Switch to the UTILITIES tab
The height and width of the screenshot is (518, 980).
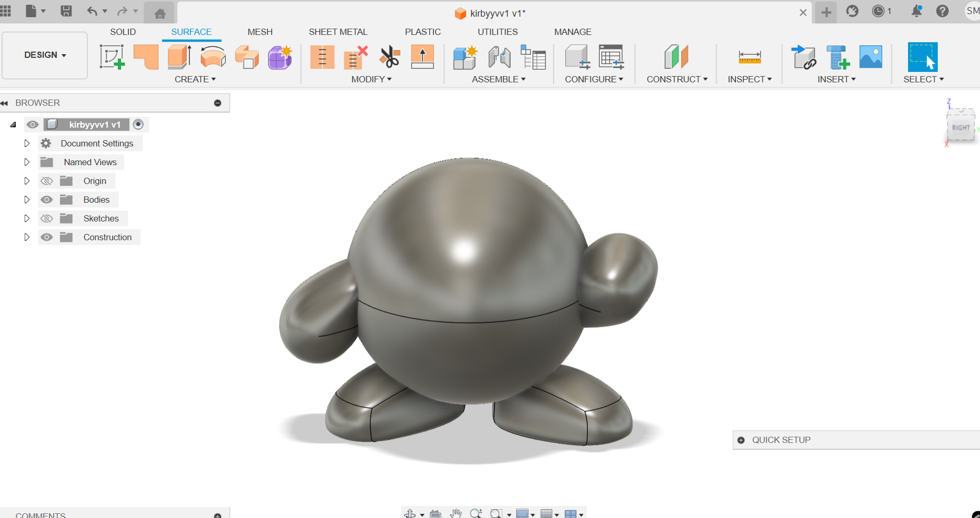pyautogui.click(x=498, y=32)
